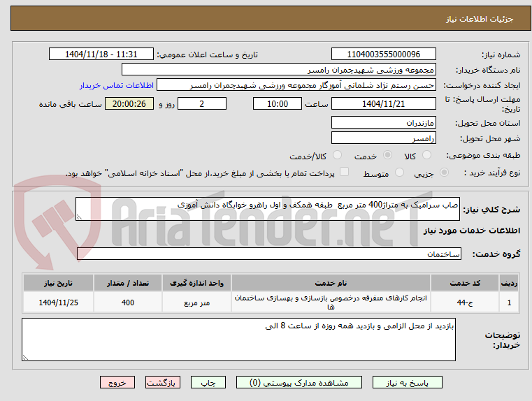This screenshot has width=532, height=401.
Task: Toggle the اسناد خزانه اسلامی payment checkbox
Action: click(x=344, y=172)
